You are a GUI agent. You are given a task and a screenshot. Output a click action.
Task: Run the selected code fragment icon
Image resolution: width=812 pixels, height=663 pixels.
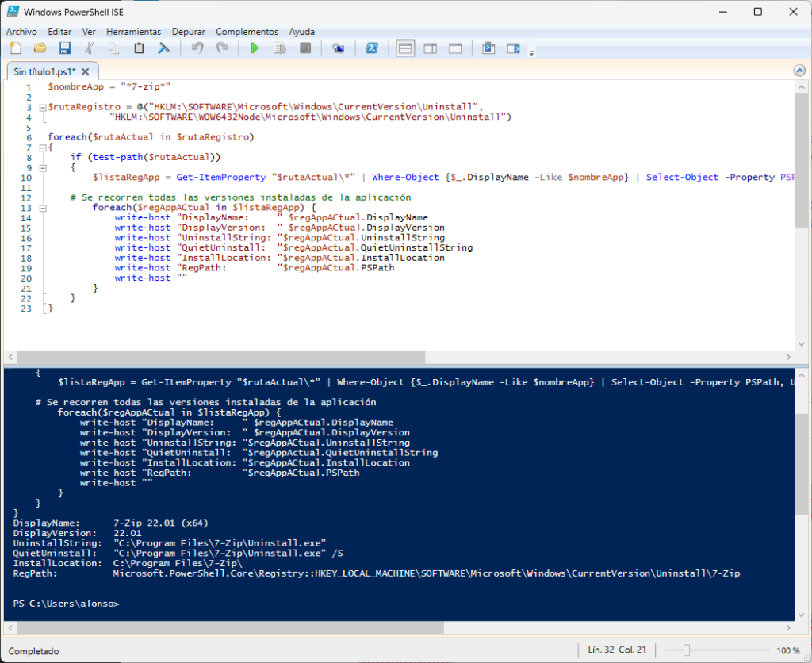[x=278, y=48]
